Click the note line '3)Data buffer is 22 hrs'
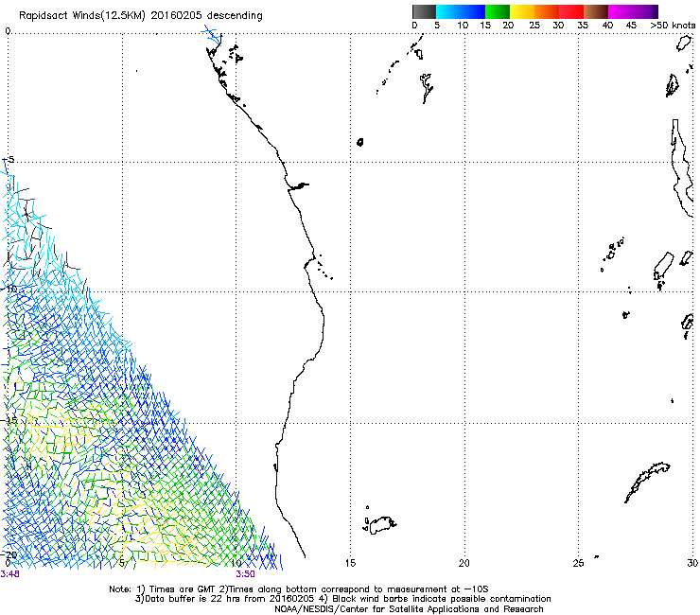 click(x=342, y=599)
